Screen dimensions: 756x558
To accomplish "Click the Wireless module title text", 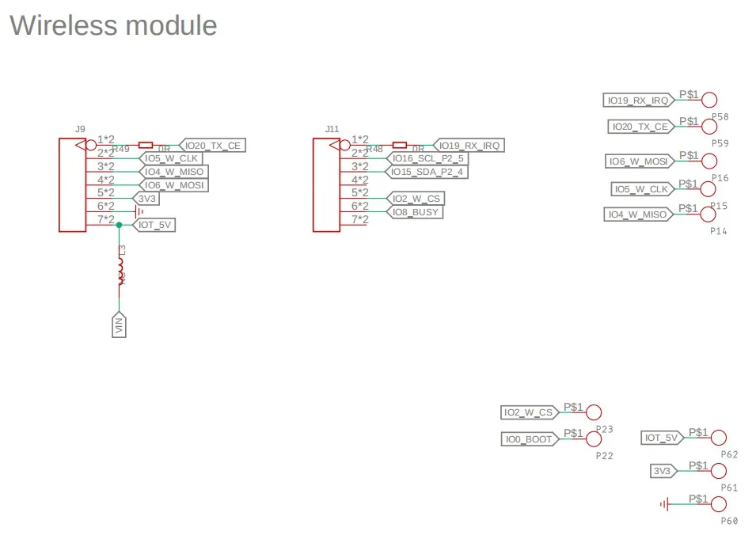I will point(113,25).
